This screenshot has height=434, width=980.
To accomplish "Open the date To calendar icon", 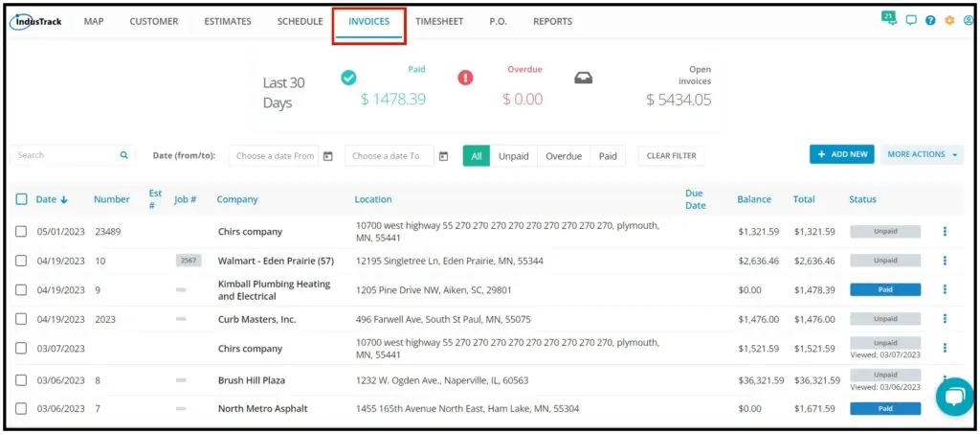I will click(x=443, y=156).
